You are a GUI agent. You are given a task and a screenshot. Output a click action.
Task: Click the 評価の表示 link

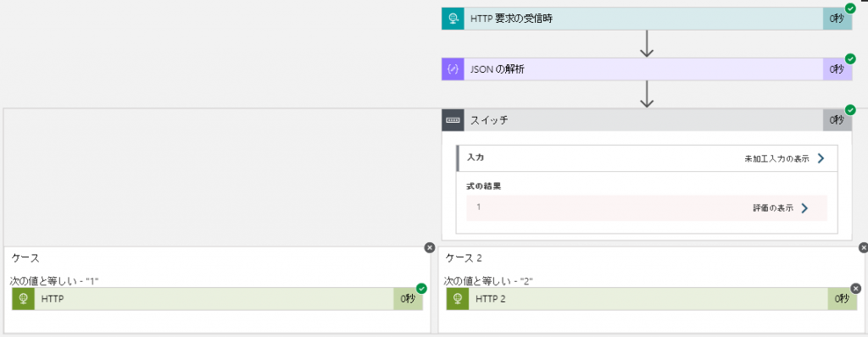[x=773, y=208]
